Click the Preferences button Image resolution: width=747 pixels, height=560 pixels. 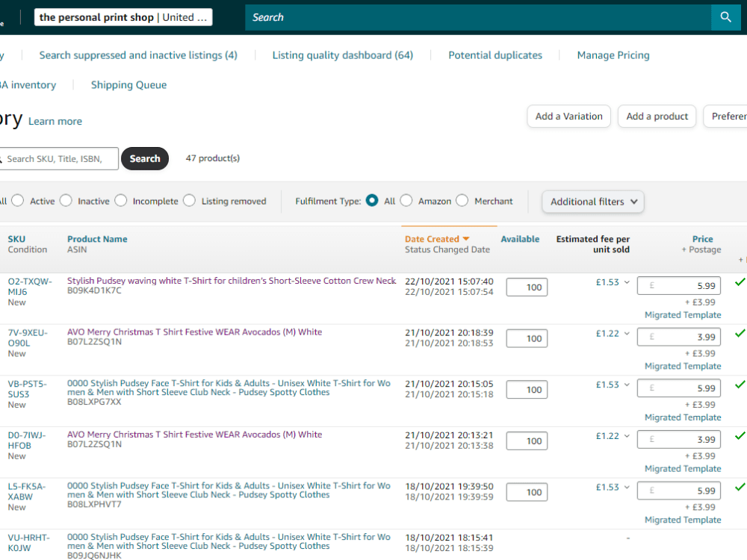point(725,116)
